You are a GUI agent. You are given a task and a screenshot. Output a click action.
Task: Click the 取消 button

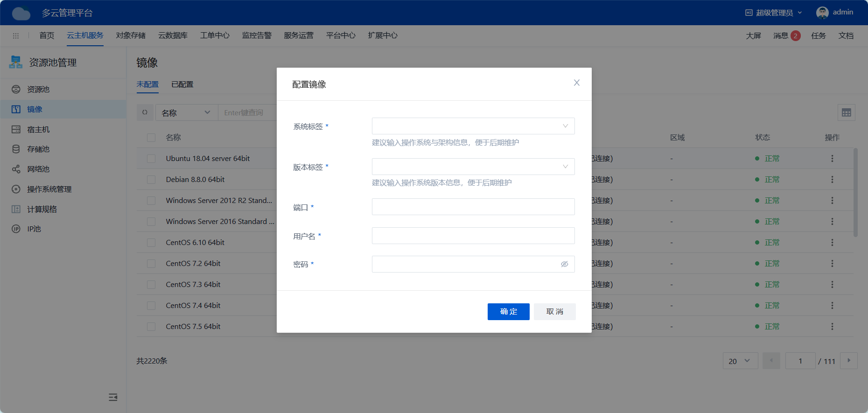555,312
